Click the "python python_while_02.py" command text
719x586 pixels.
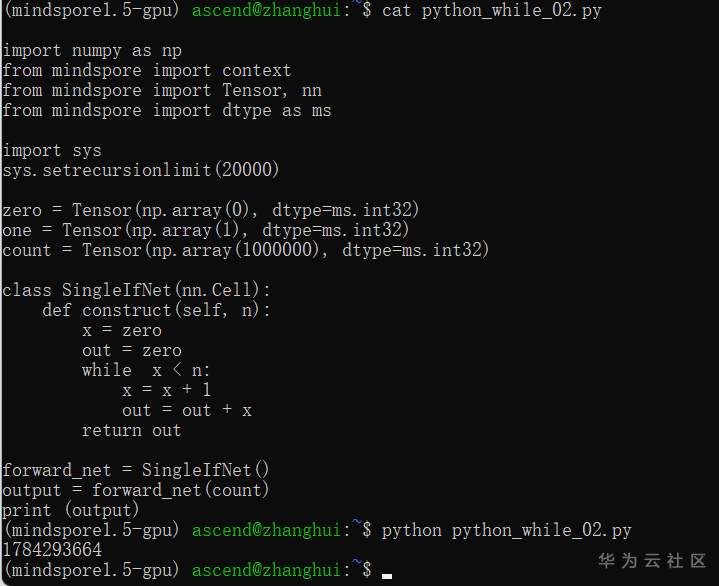click(x=506, y=530)
